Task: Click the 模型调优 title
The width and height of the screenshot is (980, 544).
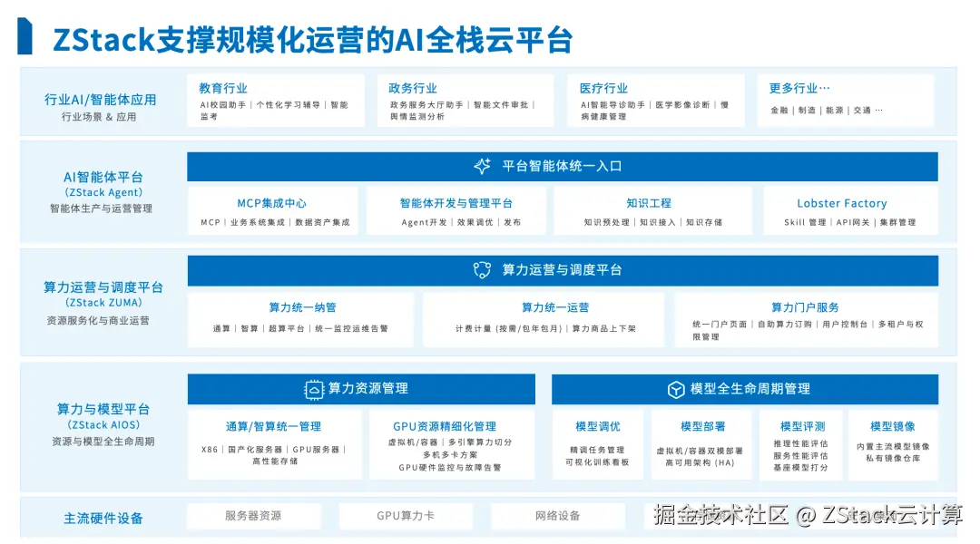Action: [597, 426]
